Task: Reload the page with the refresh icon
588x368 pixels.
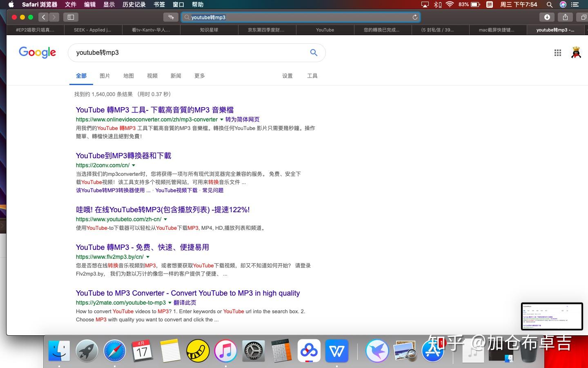Action: (415, 17)
